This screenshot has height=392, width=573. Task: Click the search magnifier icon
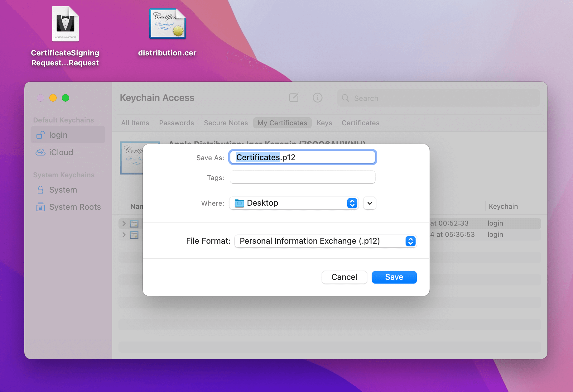[x=345, y=98]
